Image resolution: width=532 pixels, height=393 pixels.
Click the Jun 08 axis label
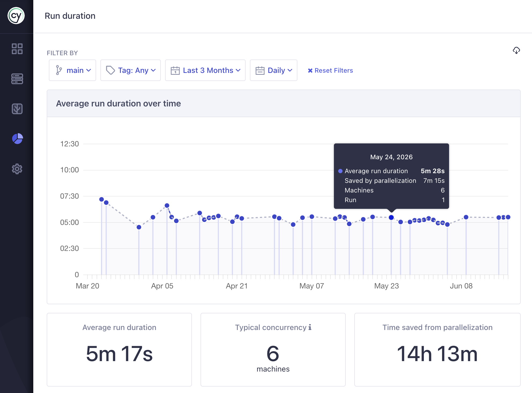click(x=461, y=286)
